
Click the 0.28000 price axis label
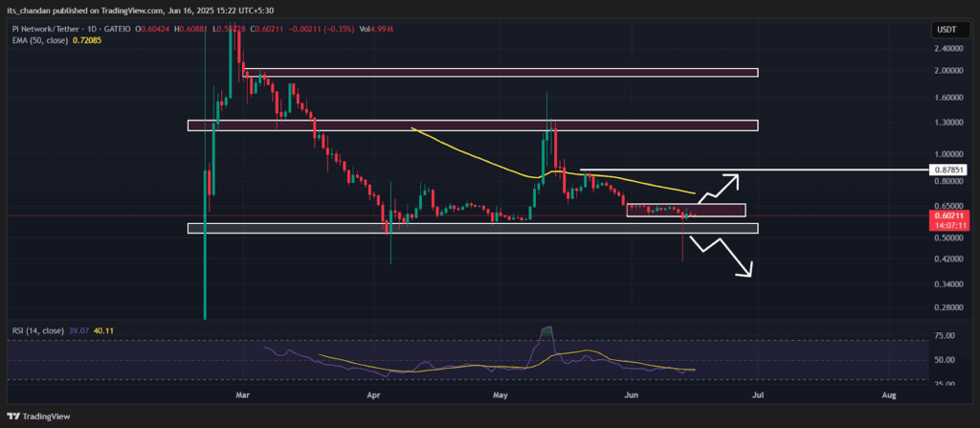(947, 308)
